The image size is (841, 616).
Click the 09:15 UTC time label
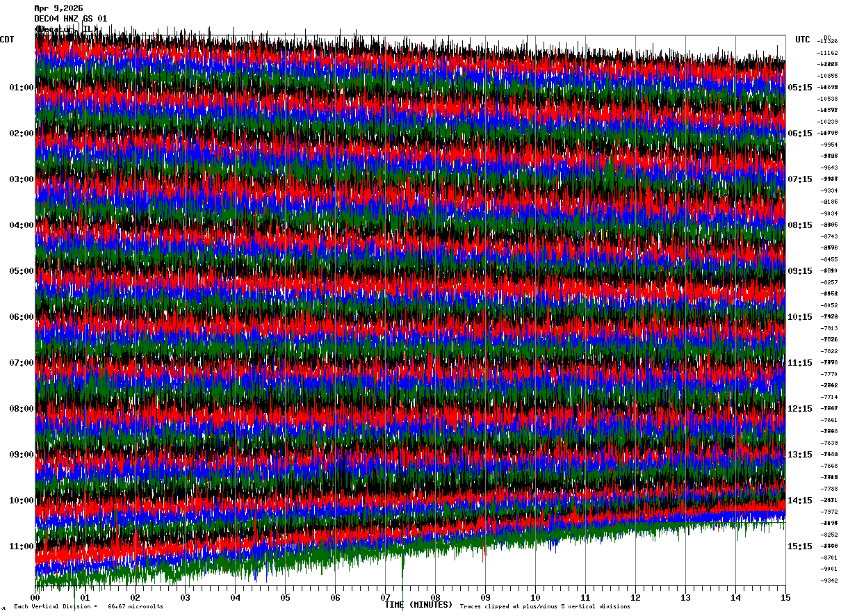[800, 271]
